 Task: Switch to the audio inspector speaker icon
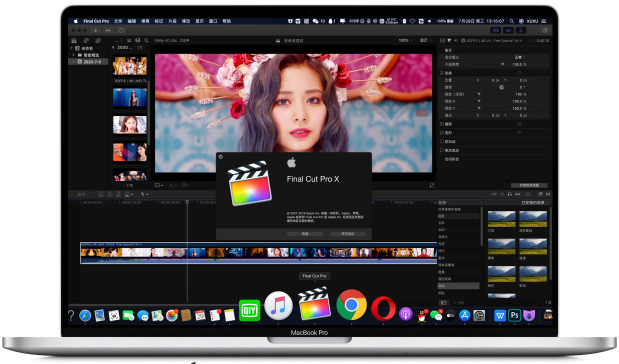[455, 40]
